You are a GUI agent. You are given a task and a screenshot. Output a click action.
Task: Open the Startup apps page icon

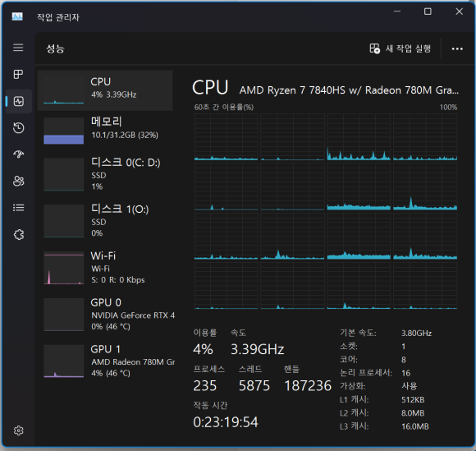19,154
